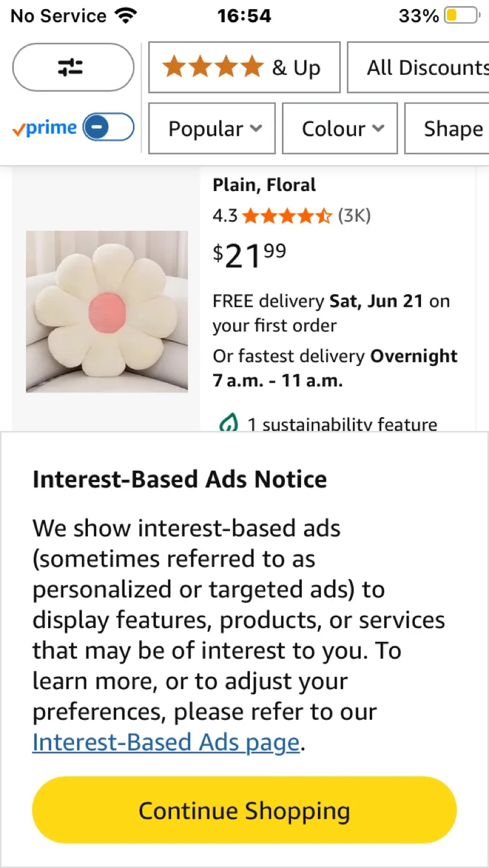Viewport: 489px width, 868px height.
Task: Select the Plain, Floral product title
Action: point(264,184)
